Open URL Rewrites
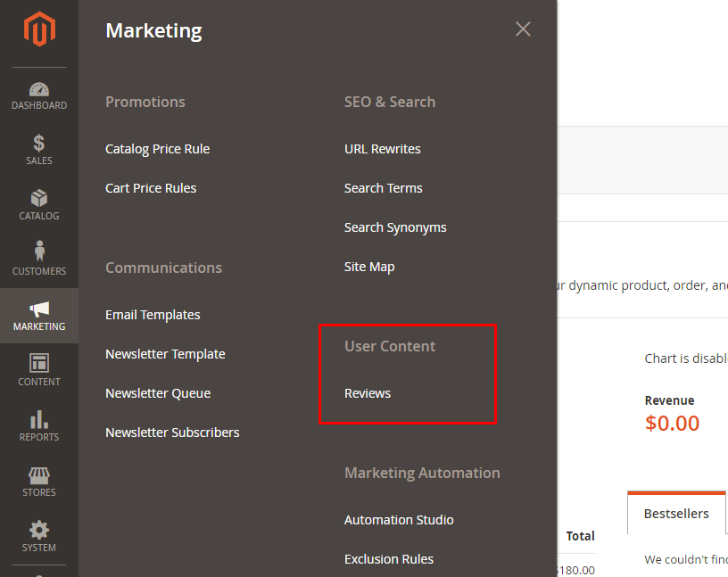The width and height of the screenshot is (728, 577). click(x=382, y=149)
